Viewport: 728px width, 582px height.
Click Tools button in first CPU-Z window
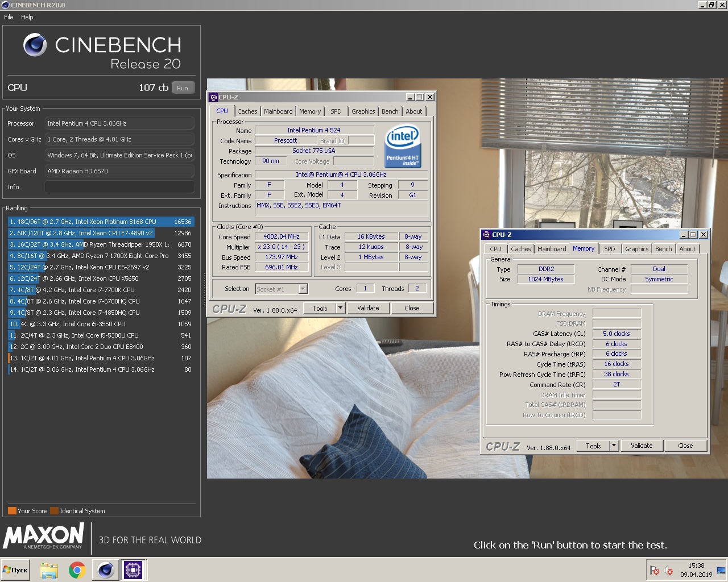click(x=320, y=309)
